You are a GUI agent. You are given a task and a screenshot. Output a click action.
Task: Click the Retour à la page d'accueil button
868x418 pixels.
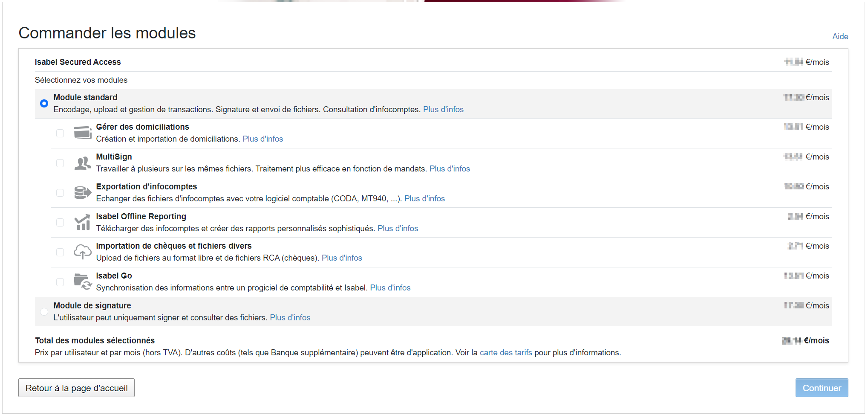76,388
